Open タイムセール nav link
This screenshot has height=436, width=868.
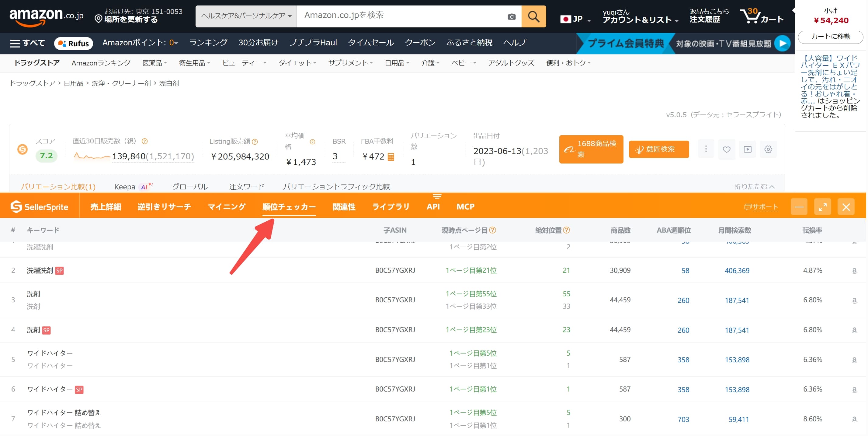click(371, 43)
